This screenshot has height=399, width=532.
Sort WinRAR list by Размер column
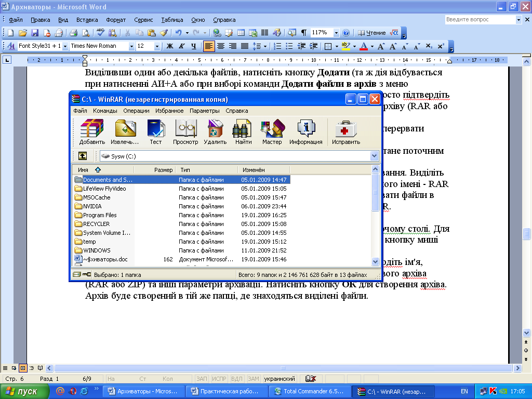(155, 170)
